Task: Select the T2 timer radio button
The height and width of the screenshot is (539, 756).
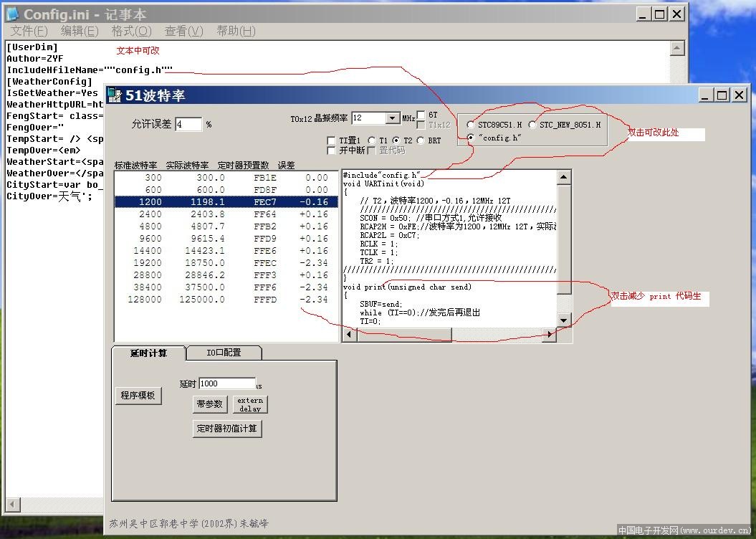Action: (396, 140)
